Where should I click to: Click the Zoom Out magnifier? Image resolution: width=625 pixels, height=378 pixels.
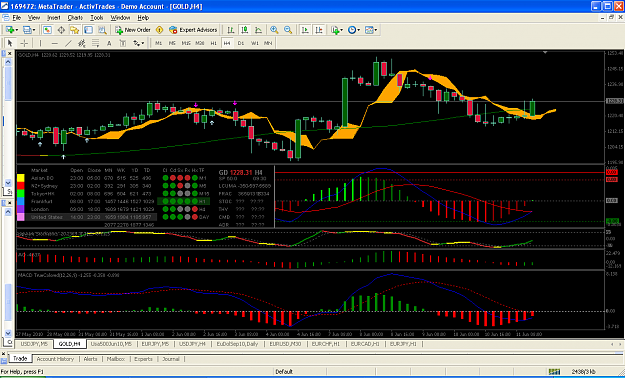click(x=288, y=30)
